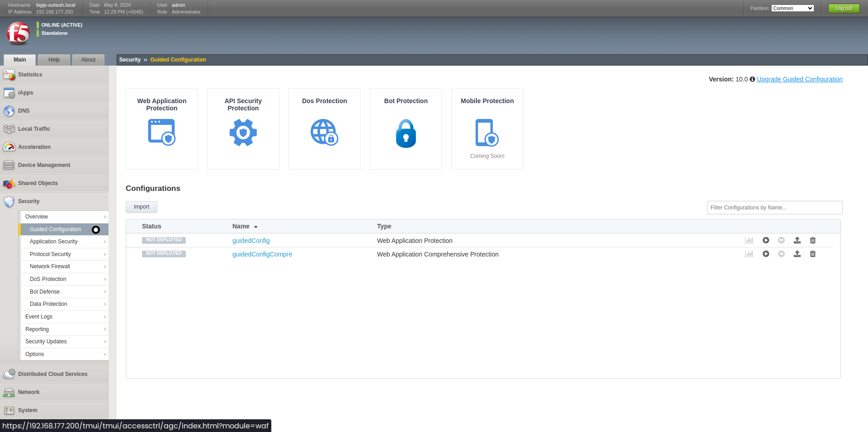Open Statistics from the sidebar icon

(9, 75)
